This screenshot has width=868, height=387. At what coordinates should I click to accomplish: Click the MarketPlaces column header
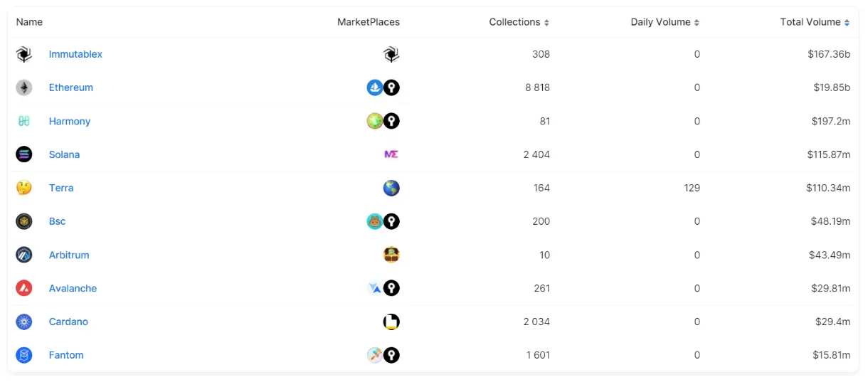369,22
